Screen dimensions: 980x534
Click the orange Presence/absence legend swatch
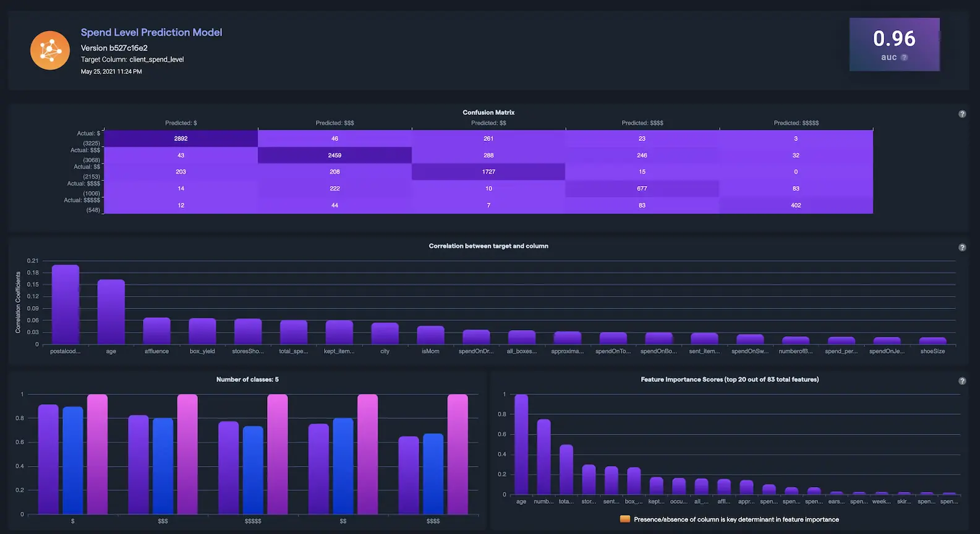coord(624,519)
